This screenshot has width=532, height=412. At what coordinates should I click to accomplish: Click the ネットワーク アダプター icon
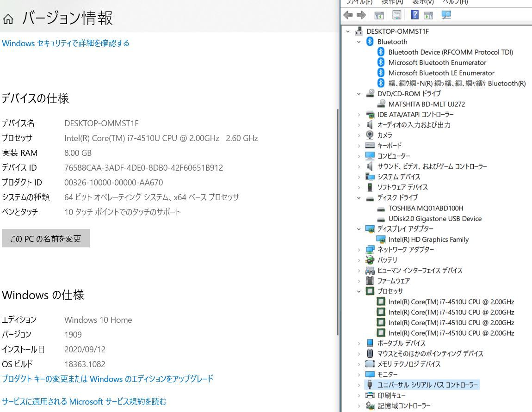coord(370,250)
